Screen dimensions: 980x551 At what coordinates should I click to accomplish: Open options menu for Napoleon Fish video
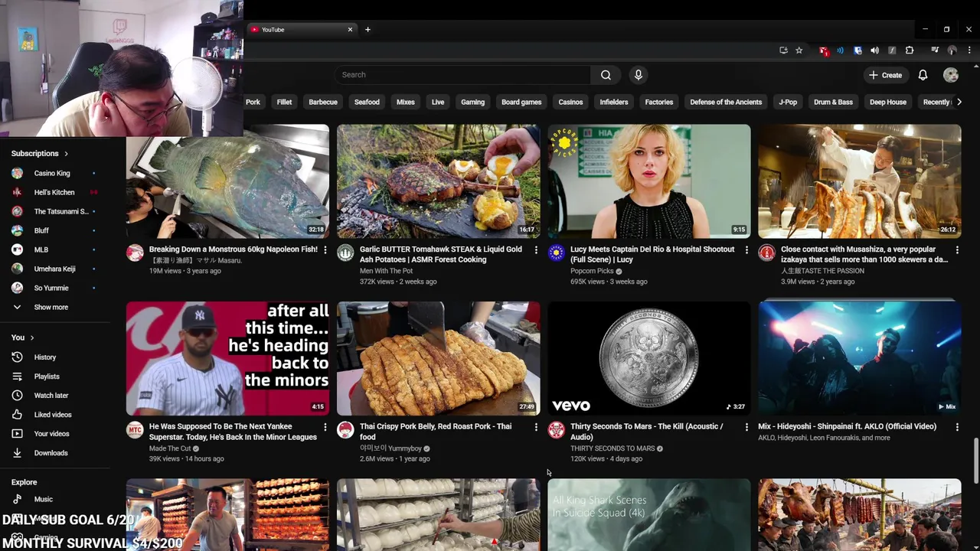coord(325,249)
